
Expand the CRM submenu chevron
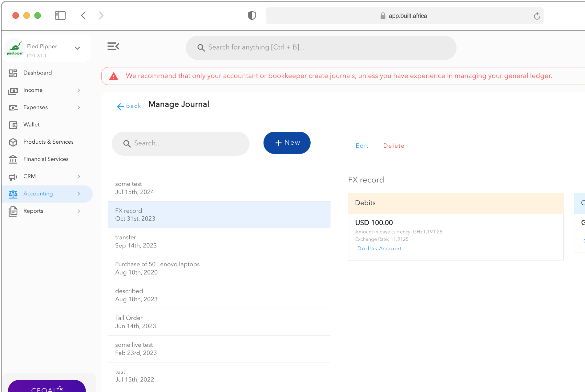pos(79,176)
